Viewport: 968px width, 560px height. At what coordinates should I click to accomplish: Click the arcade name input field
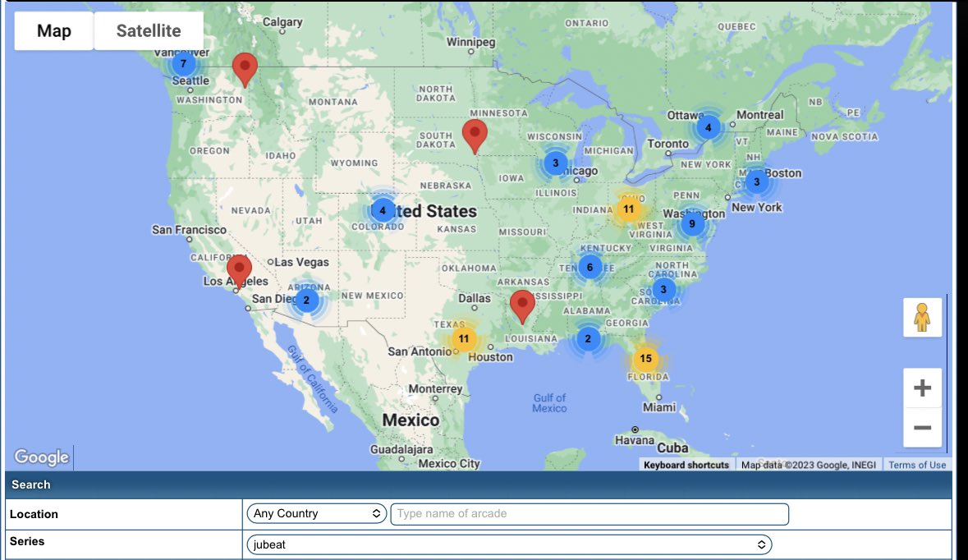coord(590,514)
